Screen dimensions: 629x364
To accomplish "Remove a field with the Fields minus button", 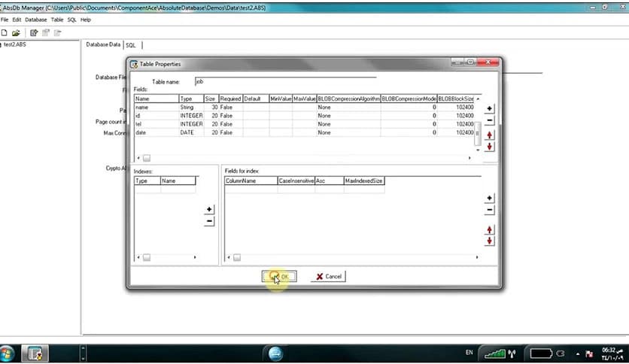I will point(489,120).
